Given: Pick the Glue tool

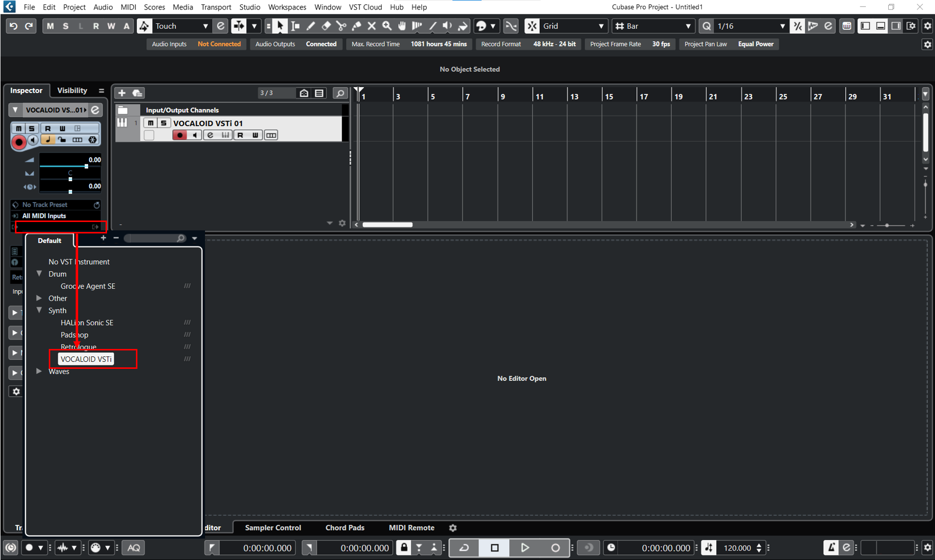Looking at the screenshot, I should coord(356,26).
